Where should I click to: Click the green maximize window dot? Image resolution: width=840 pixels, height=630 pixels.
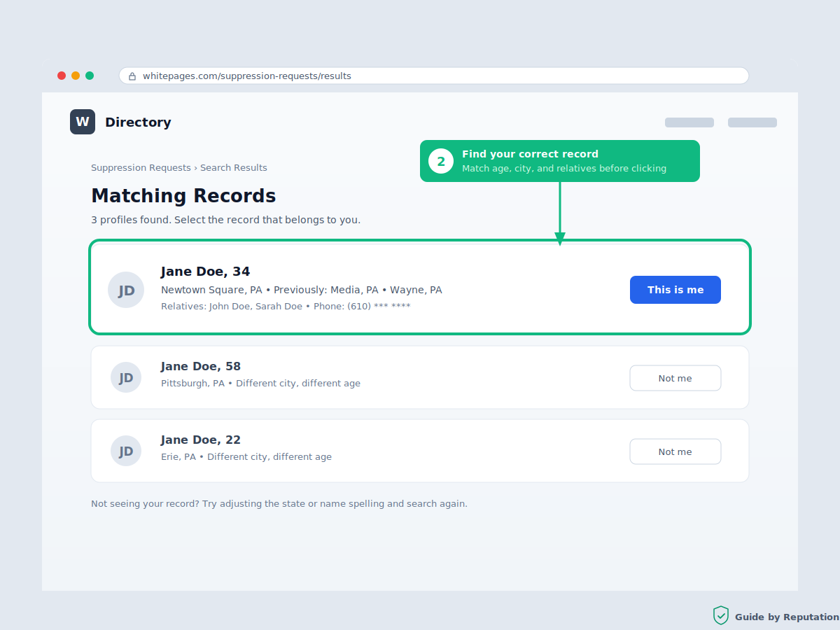[x=90, y=76]
